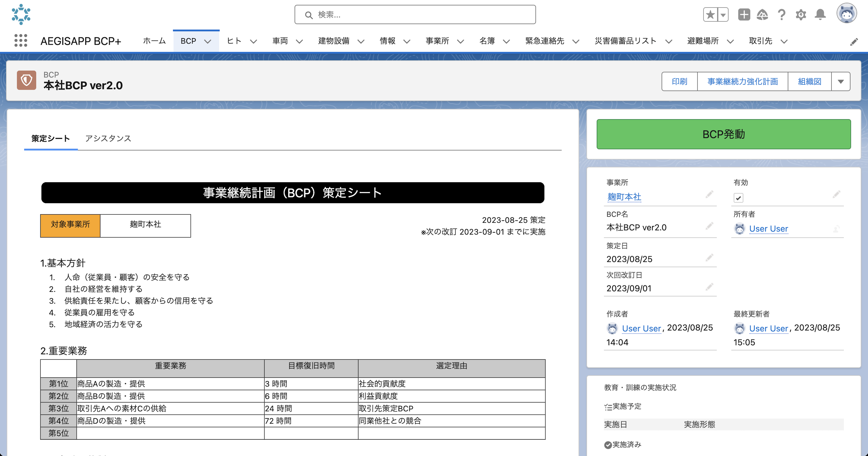This screenshot has width=868, height=456.
Task: Click the AEGISAPP logo icon
Action: click(21, 15)
